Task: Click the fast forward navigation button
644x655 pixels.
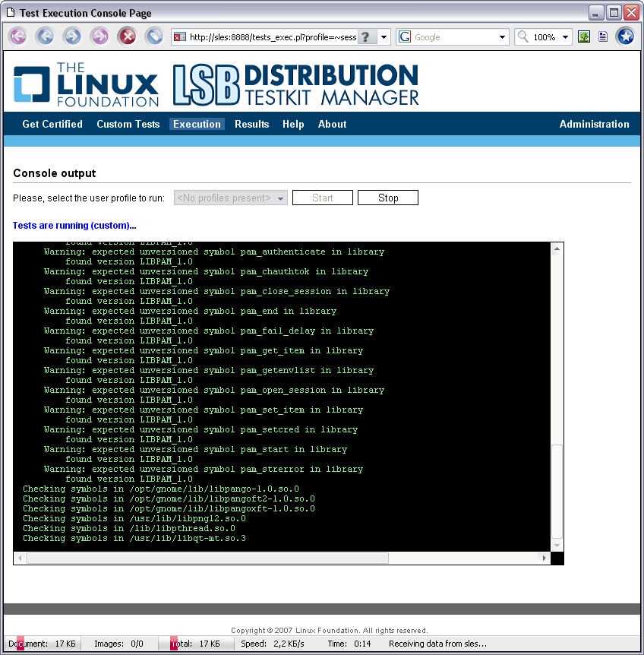Action: (x=99, y=36)
